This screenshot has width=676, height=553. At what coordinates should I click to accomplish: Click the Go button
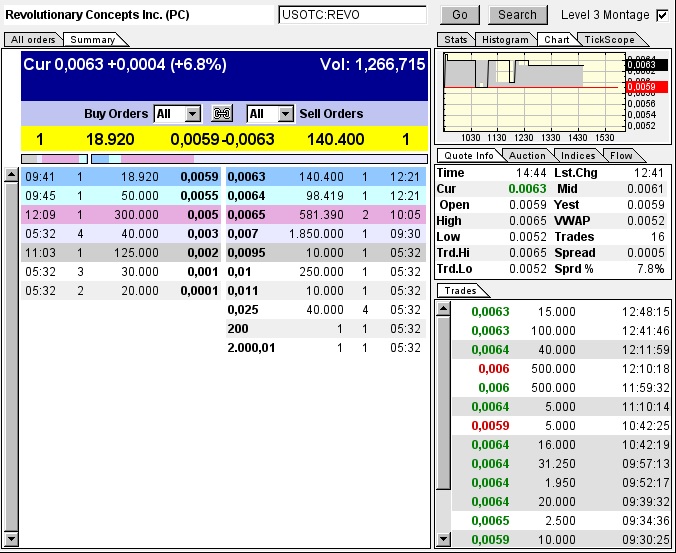[460, 15]
